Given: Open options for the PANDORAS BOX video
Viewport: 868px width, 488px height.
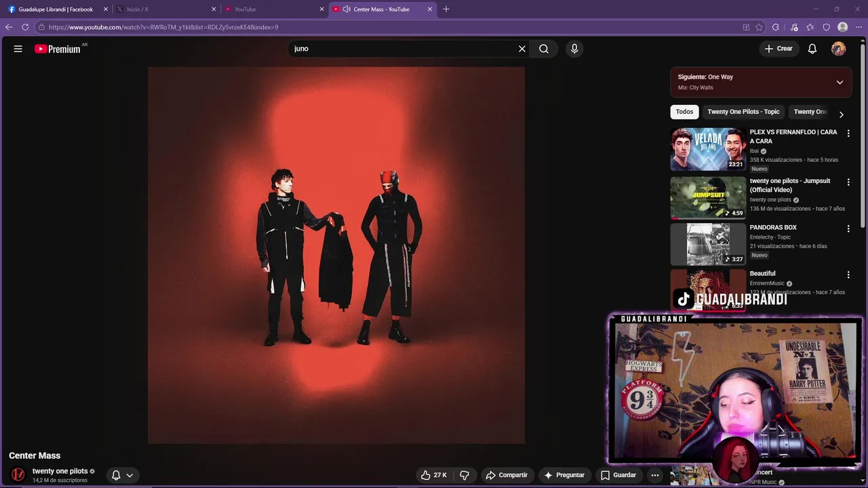Looking at the screenshot, I should (848, 229).
